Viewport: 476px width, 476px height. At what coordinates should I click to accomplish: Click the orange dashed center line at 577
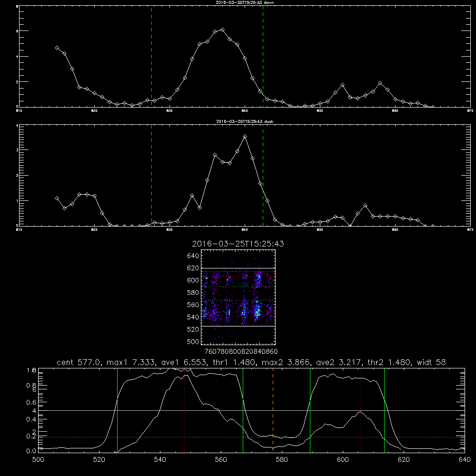273,410
